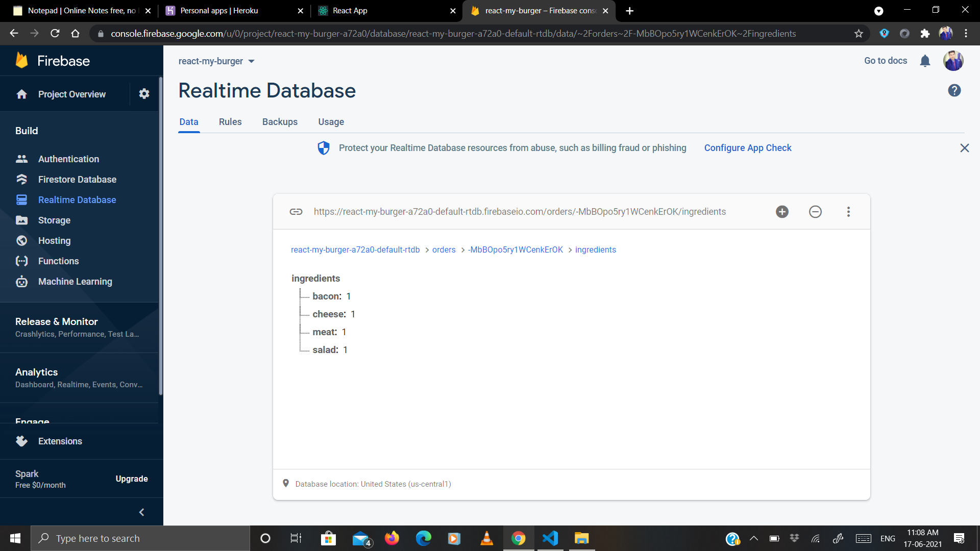Open VS Code from the taskbar
The image size is (980, 551).
[x=550, y=538]
